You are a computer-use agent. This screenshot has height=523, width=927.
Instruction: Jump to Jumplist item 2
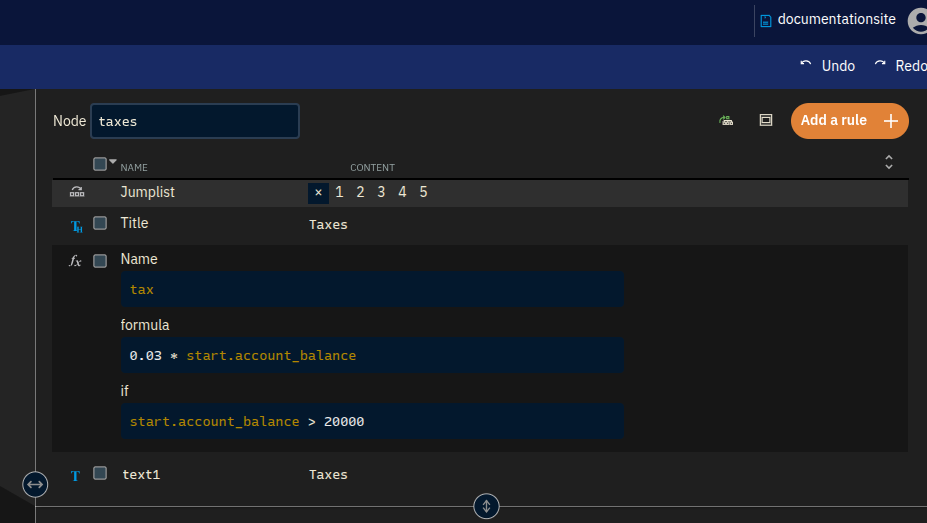click(360, 192)
